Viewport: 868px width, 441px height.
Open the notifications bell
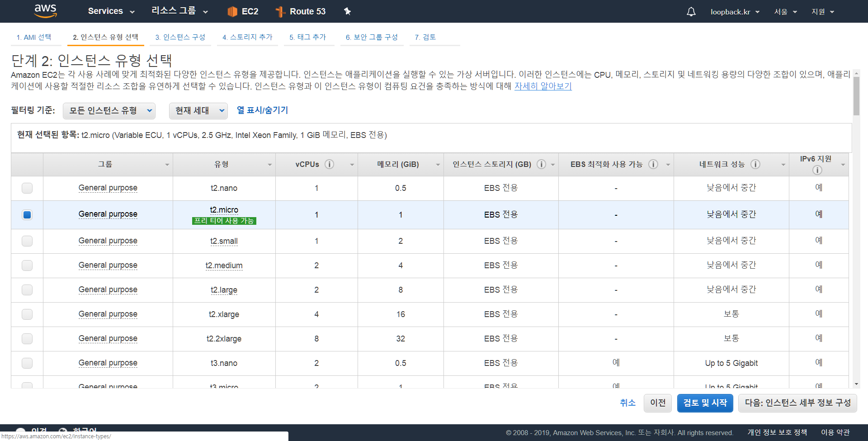691,12
